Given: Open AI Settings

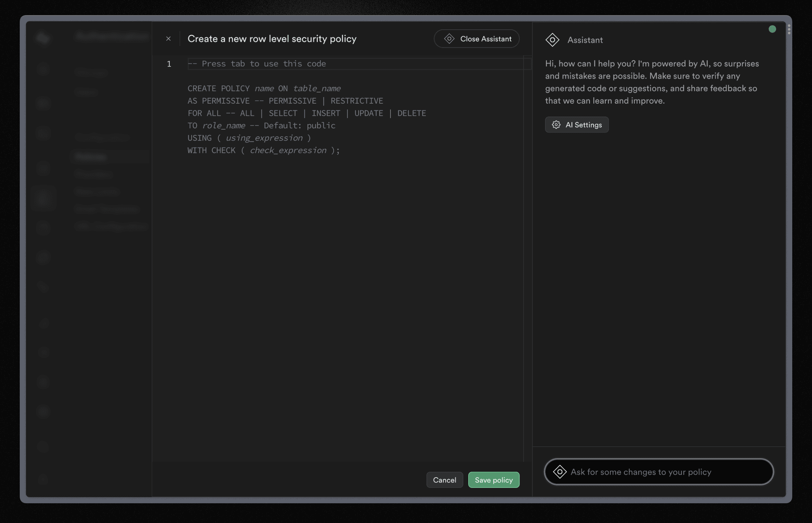Looking at the screenshot, I should (577, 125).
